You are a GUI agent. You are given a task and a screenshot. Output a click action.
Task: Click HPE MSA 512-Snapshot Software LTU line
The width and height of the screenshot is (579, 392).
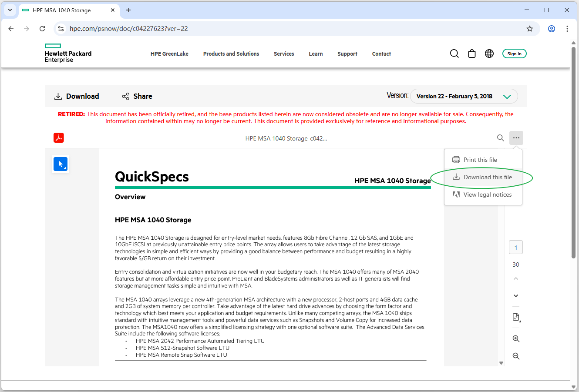pos(182,348)
